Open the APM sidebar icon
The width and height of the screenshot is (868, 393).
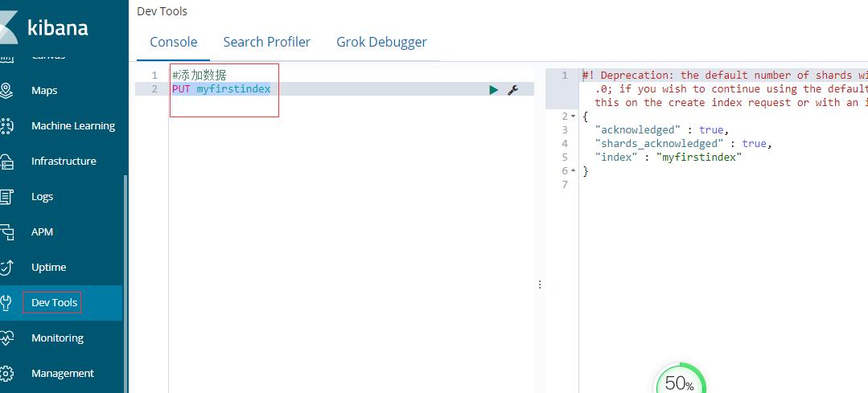6,232
